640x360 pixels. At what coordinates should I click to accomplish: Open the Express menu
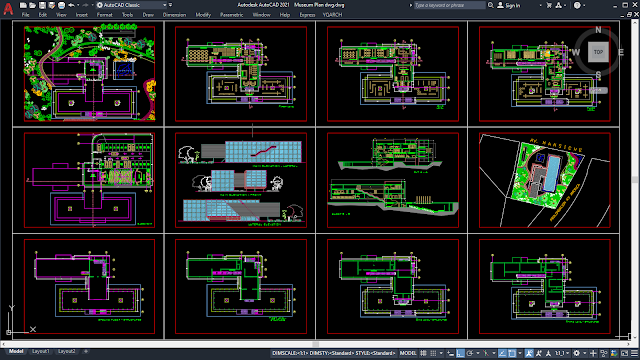click(x=307, y=15)
